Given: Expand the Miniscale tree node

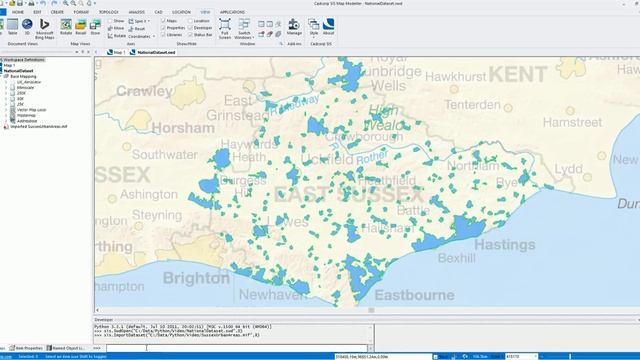Looking at the screenshot, I should (x=6, y=87).
